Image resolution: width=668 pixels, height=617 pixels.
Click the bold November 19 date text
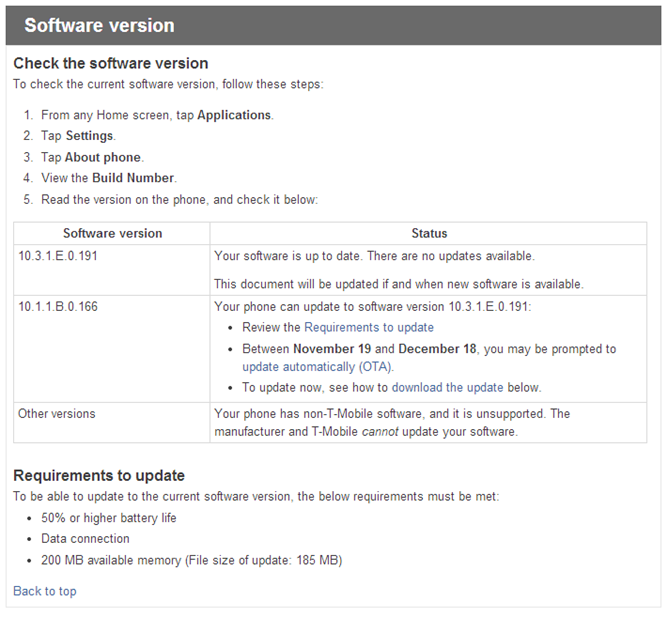(x=336, y=349)
